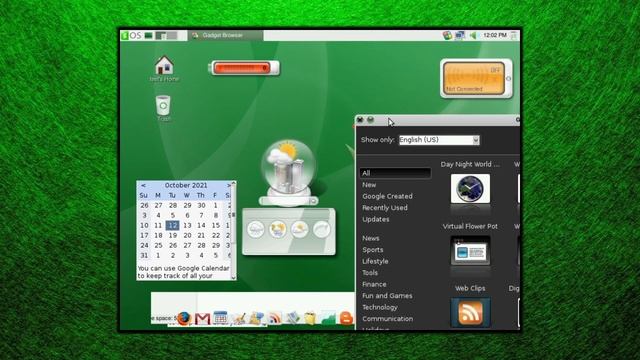
Task: Select the Google Created category
Action: pyautogui.click(x=387, y=196)
